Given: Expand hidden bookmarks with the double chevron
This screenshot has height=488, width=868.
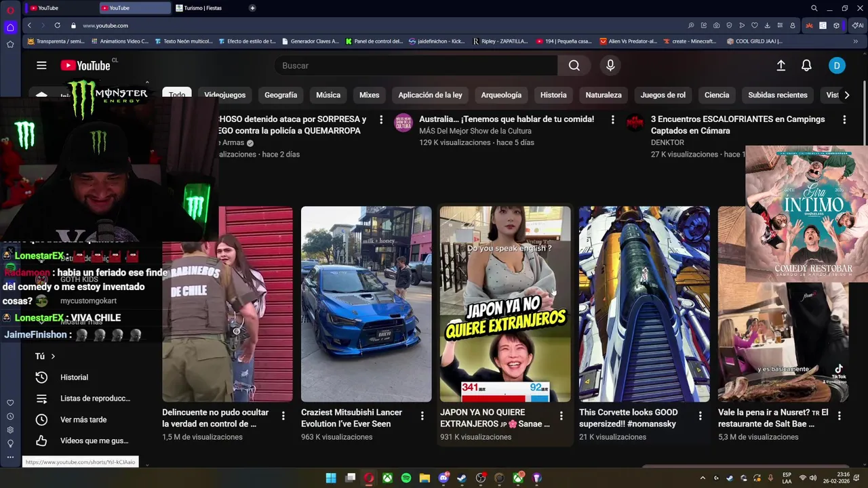Looking at the screenshot, I should point(855,41).
